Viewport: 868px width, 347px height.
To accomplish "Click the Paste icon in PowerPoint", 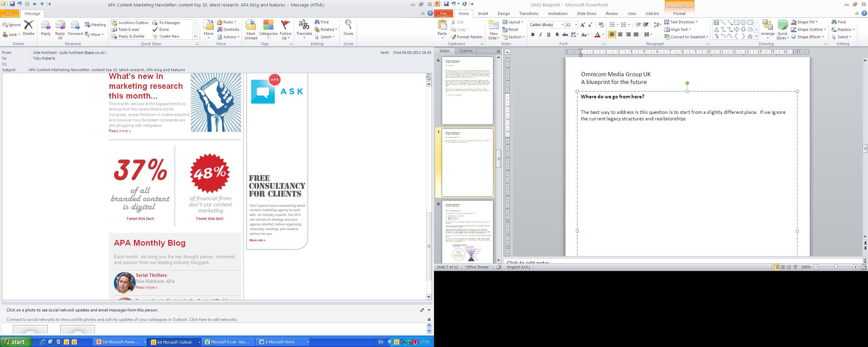I will click(442, 25).
